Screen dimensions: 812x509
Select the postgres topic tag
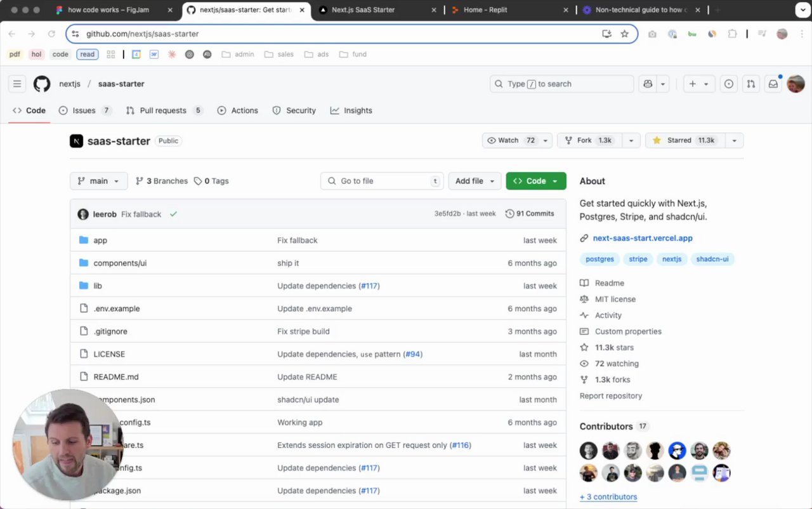pyautogui.click(x=599, y=259)
